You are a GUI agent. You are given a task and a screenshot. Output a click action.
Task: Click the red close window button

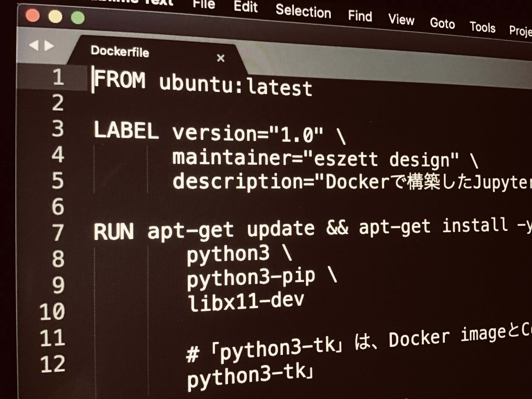[33, 15]
